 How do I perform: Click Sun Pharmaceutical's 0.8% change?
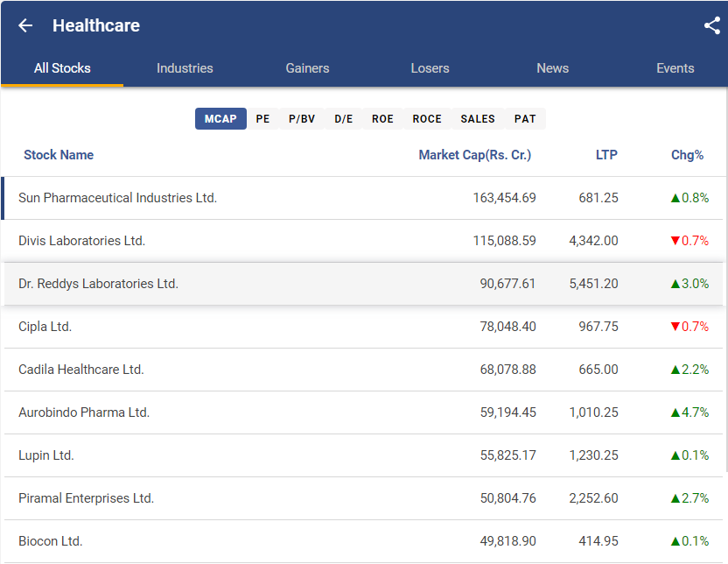[x=689, y=198]
